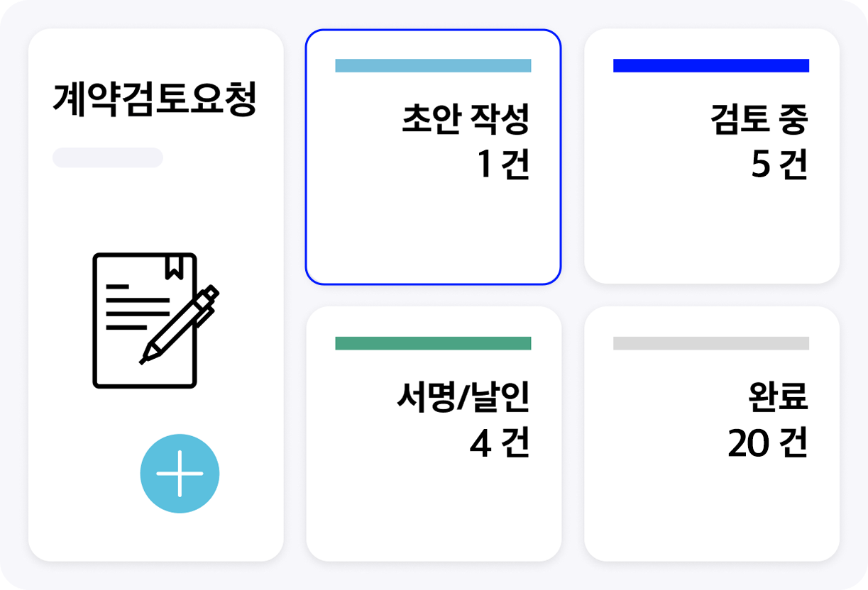The width and height of the screenshot is (868, 590).
Task: Click the 4 건 count text
Action: pyautogui.click(x=500, y=443)
